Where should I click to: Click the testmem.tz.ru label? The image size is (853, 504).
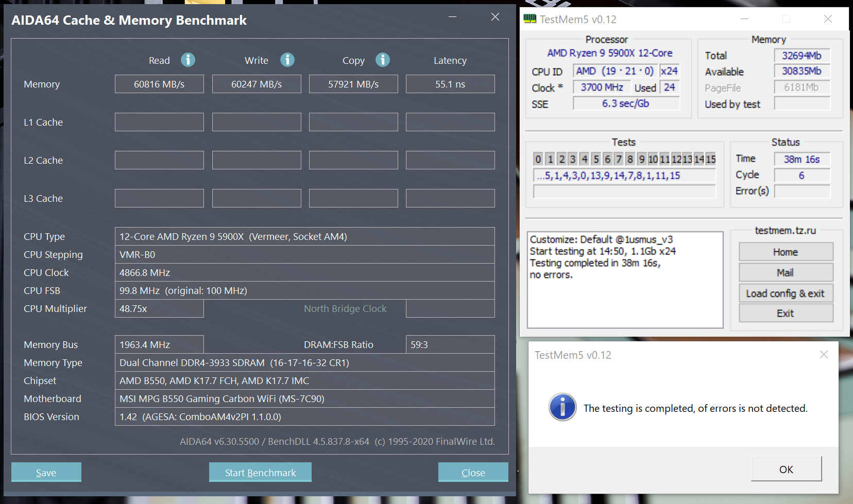pyautogui.click(x=786, y=231)
